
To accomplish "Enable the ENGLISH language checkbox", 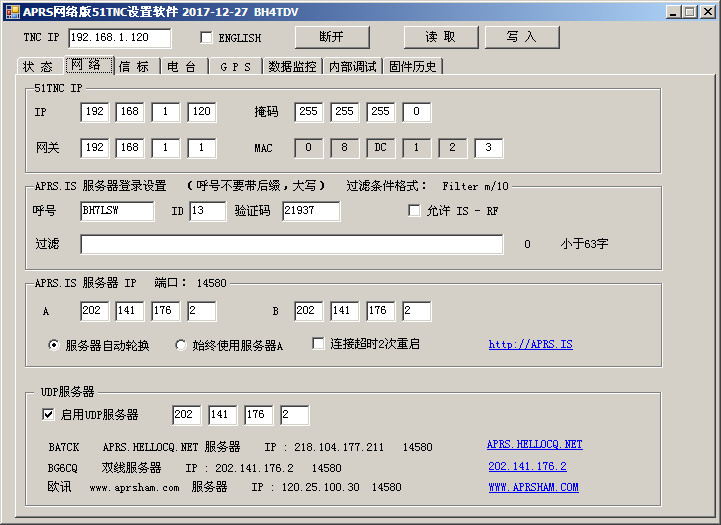I will click(207, 38).
